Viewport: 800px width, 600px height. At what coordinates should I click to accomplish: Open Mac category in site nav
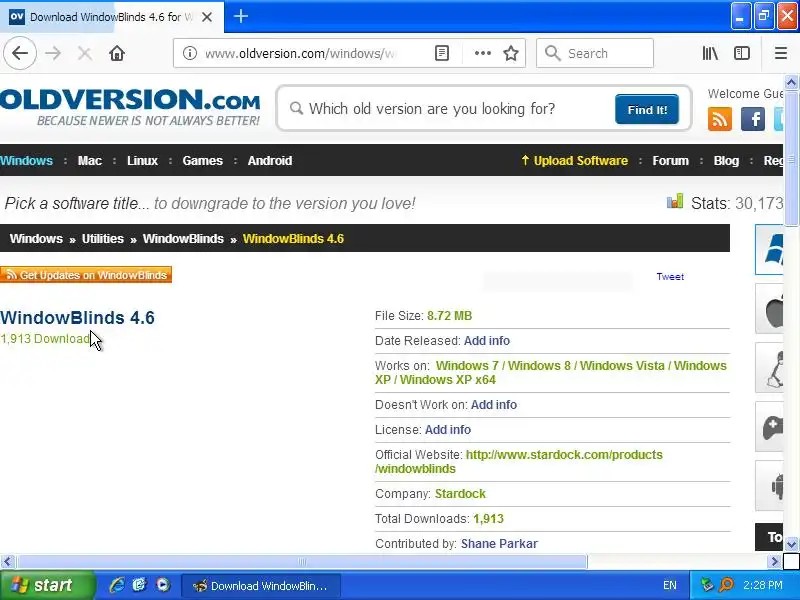point(90,160)
